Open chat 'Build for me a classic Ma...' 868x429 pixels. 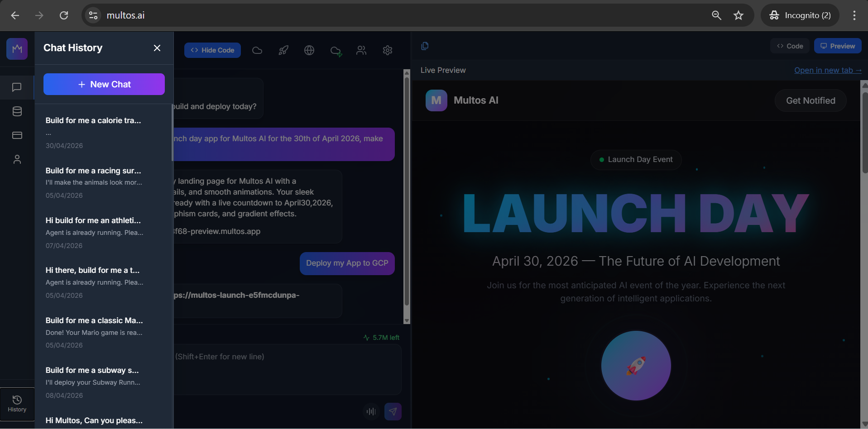(x=103, y=333)
